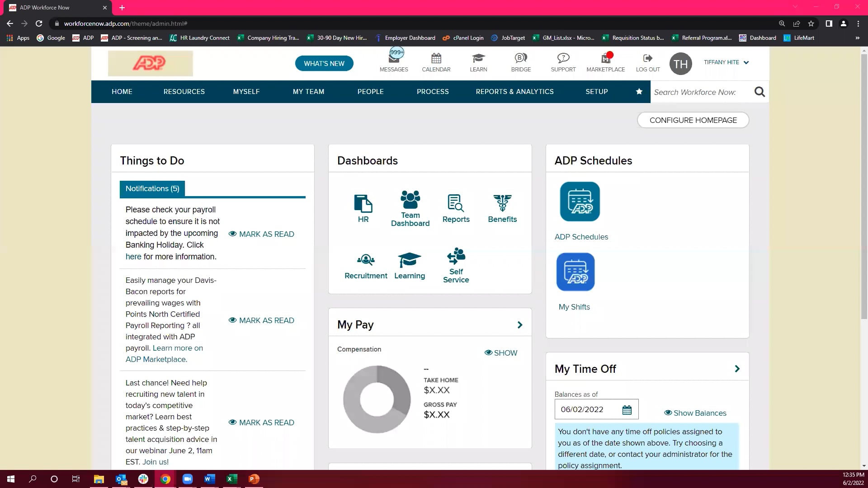
Task: Open the My Shifts schedule icon
Action: pos(575,272)
